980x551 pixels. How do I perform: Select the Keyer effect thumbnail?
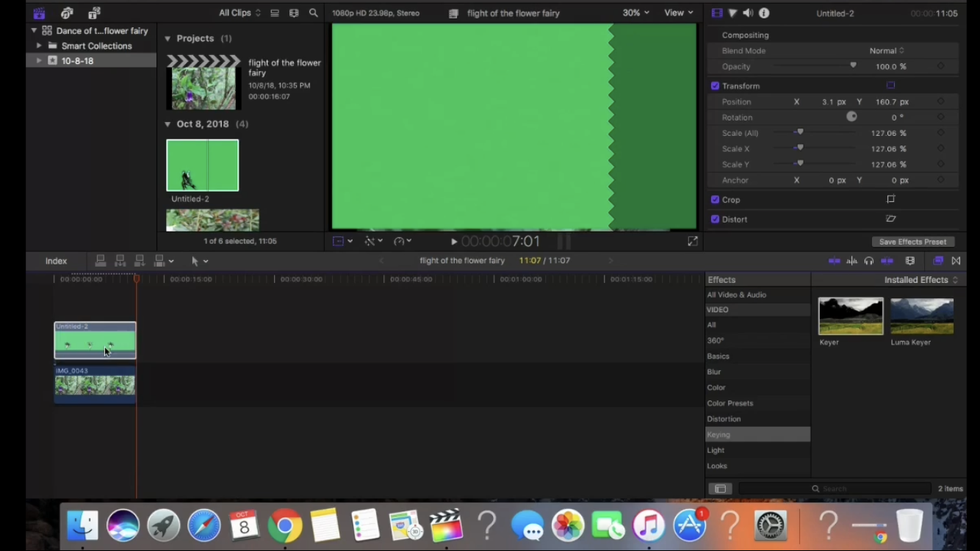pos(850,316)
